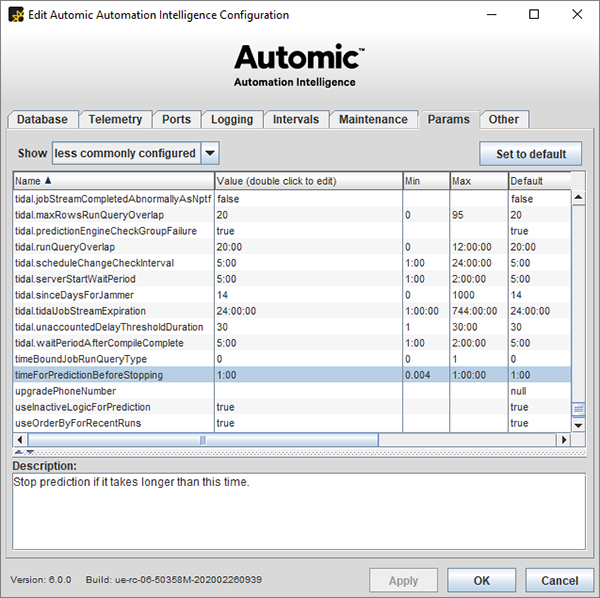Click value 24:00:00 of tidalJobStreamExpiration
This screenshot has height=598, width=600.
pos(308,311)
